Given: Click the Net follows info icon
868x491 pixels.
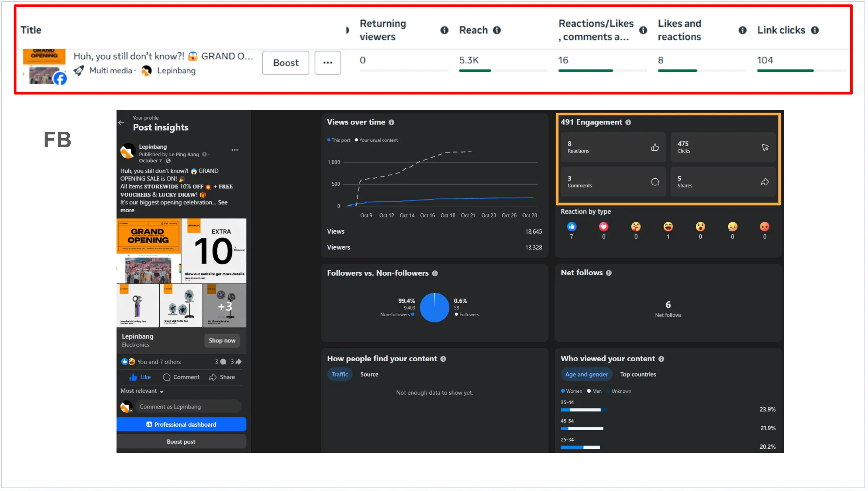Looking at the screenshot, I should (x=609, y=273).
